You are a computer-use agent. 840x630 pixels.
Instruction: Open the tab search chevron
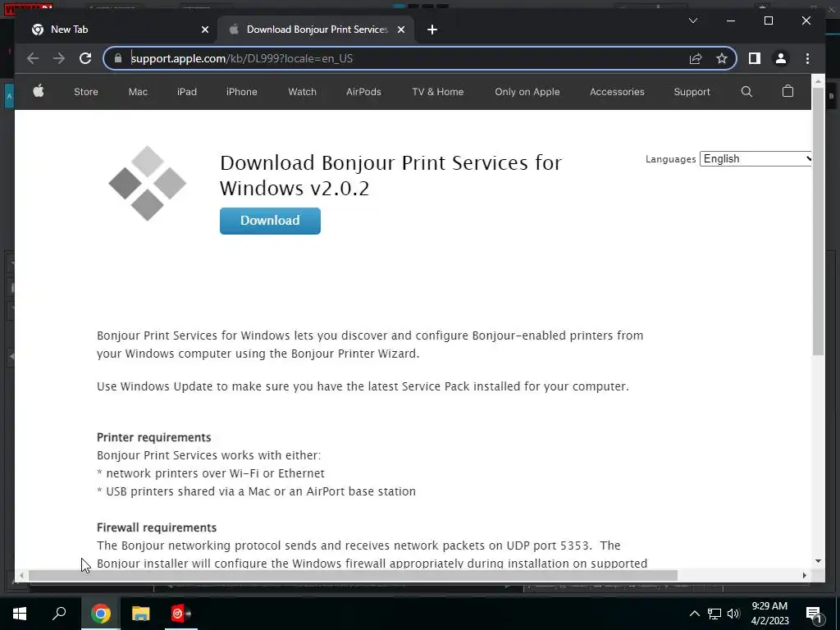coord(692,21)
